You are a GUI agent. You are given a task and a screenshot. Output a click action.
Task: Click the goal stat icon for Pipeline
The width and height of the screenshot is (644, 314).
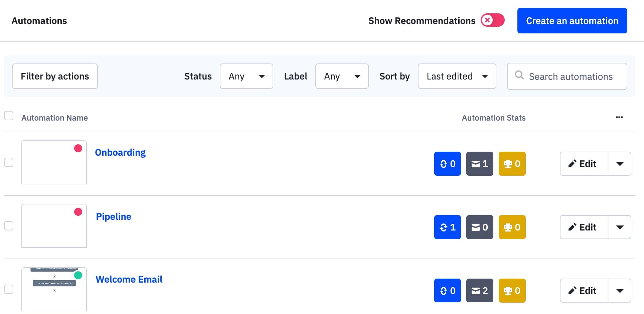(512, 227)
